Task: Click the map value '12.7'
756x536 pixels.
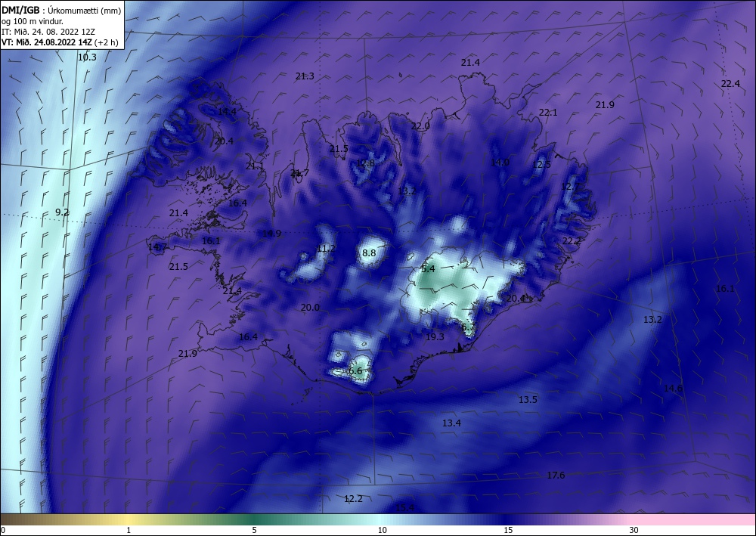Action: 570,187
